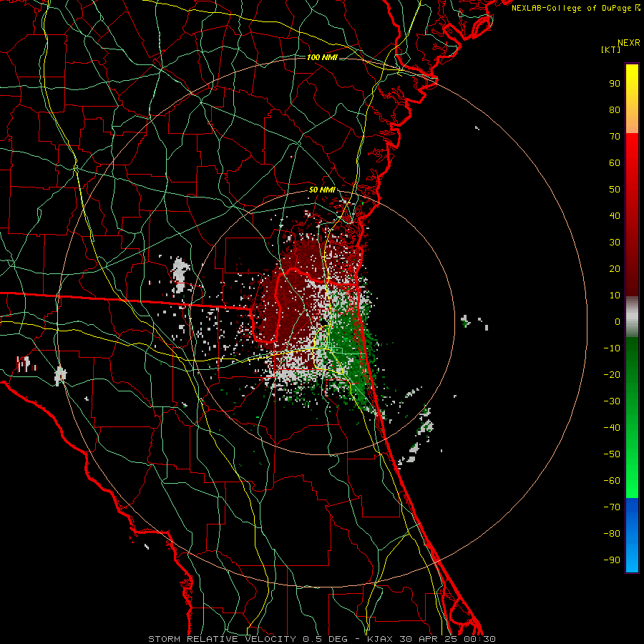Click the -50 value on the velocity scale
The image size is (644, 644).
tap(612, 454)
